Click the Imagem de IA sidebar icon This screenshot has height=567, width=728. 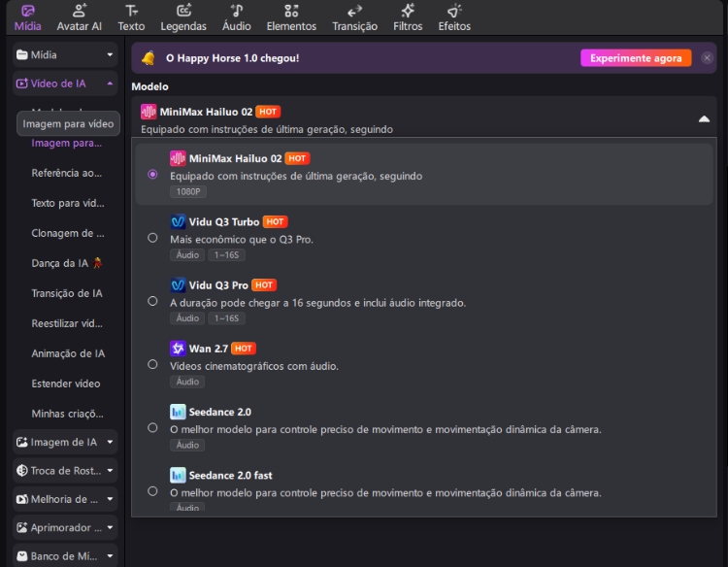click(21, 442)
